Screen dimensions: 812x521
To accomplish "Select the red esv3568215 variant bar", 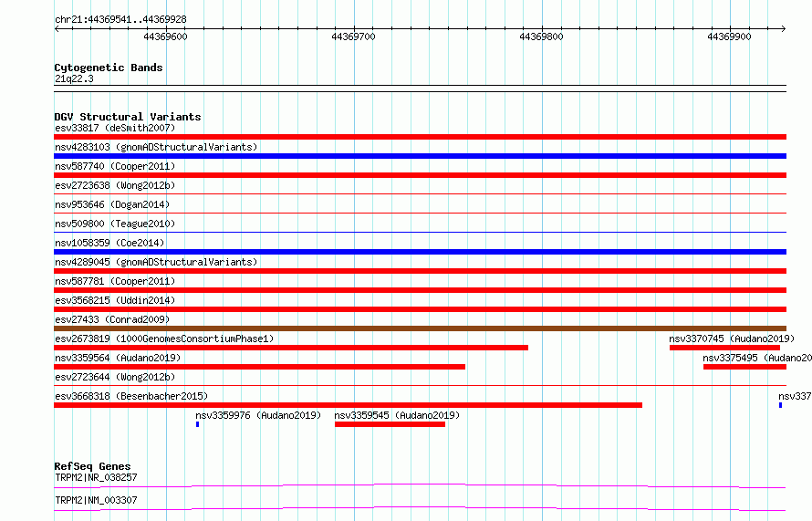I will pos(420,309).
